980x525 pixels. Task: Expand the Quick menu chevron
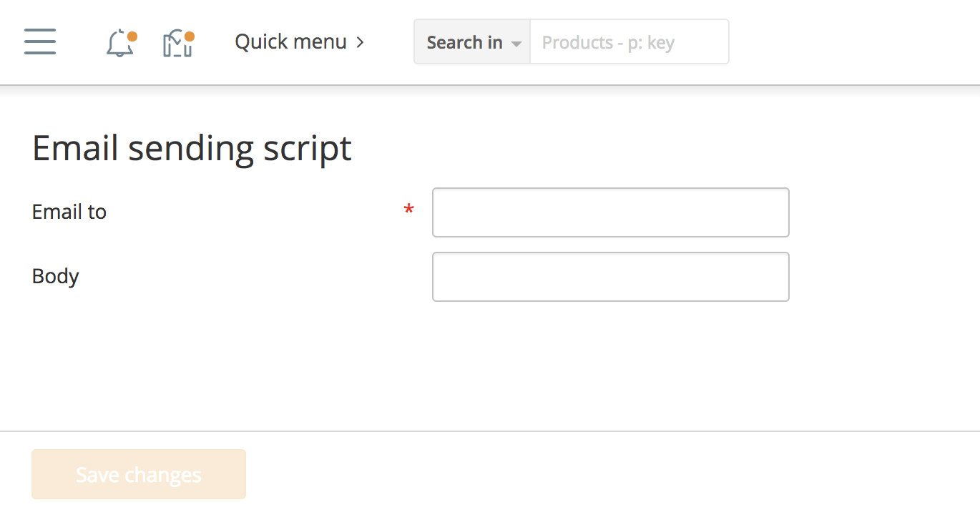[x=360, y=41]
